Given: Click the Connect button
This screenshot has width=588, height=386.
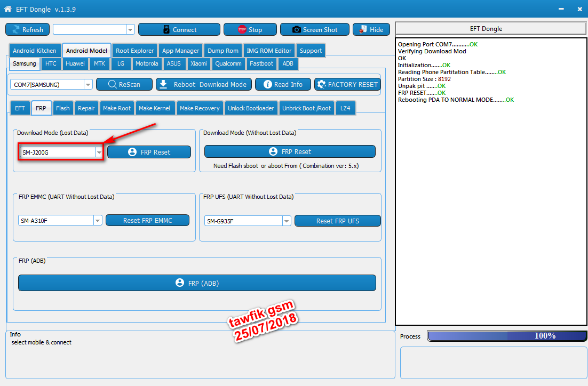Looking at the screenshot, I should (x=179, y=30).
